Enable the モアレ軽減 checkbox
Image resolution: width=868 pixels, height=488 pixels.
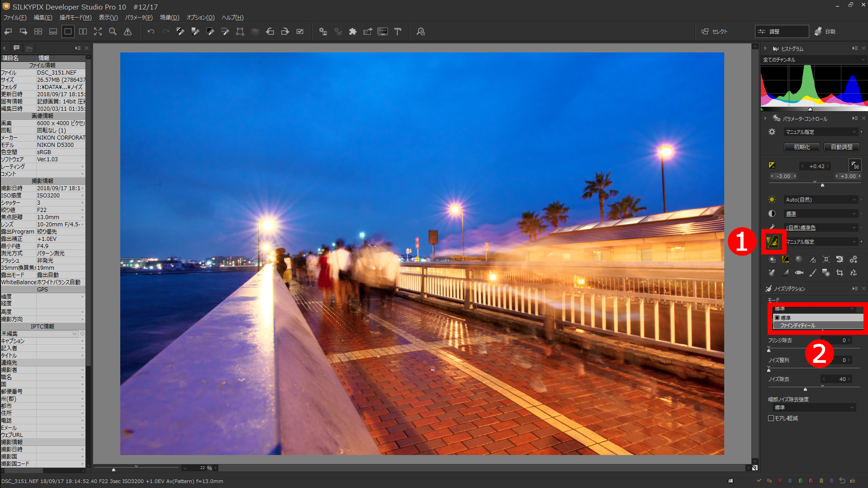click(771, 418)
